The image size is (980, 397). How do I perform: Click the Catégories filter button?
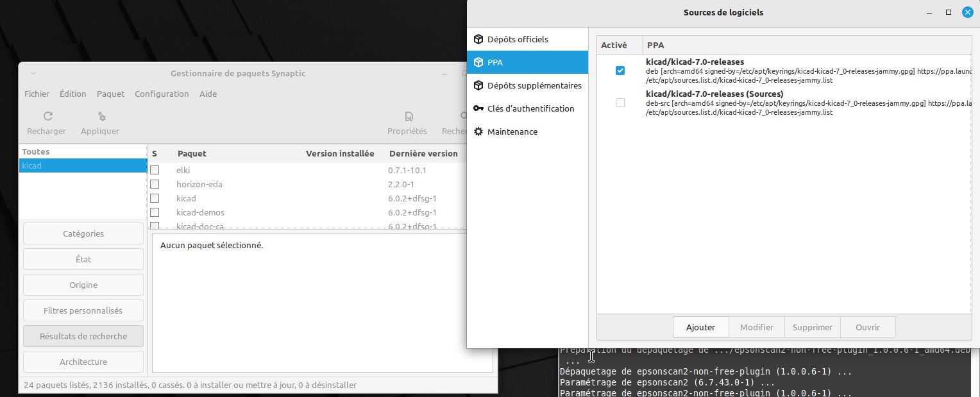click(83, 233)
